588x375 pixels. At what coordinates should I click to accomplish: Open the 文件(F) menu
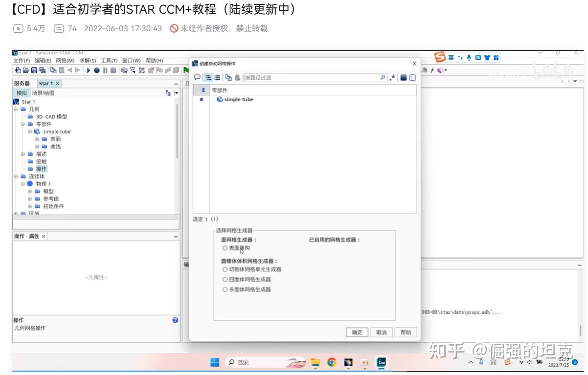(x=22, y=61)
